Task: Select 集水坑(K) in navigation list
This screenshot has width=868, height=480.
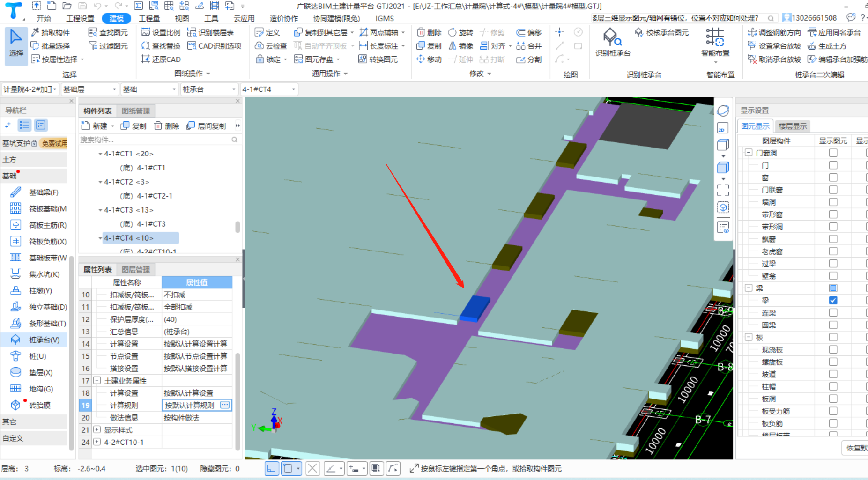Action: [35, 274]
